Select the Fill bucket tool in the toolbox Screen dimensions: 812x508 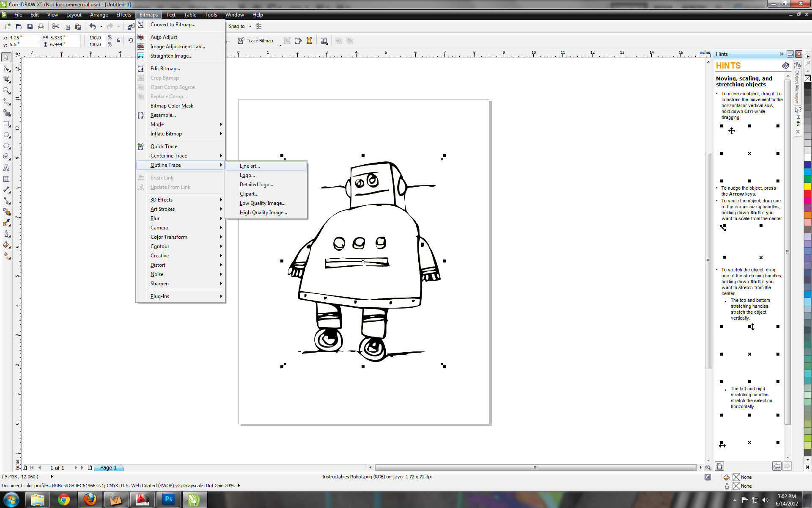coord(6,245)
